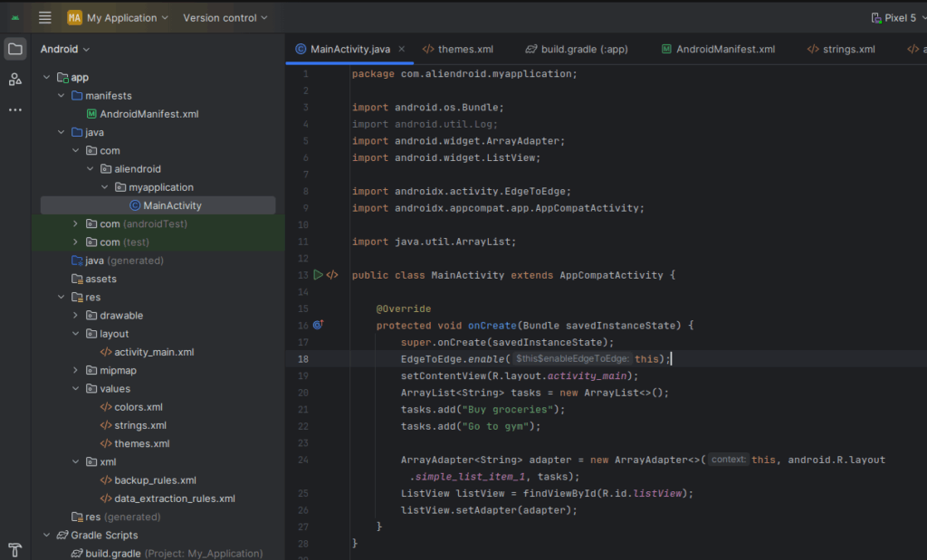Click the simple_list_item_1 reference

pos(470,476)
